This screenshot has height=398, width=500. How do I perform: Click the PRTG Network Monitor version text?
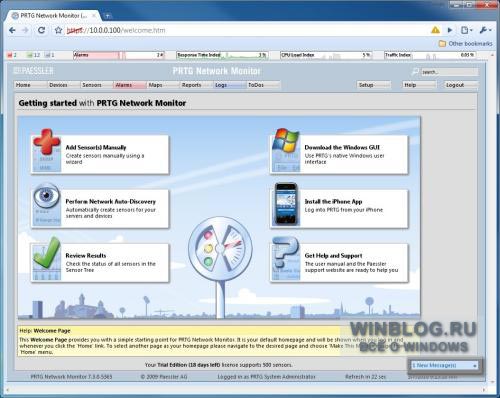click(71, 377)
